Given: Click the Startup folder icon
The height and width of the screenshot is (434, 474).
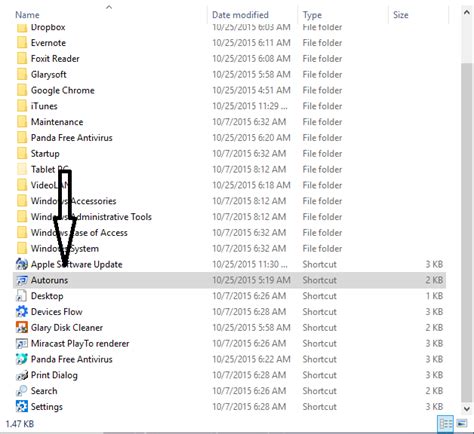Looking at the screenshot, I should click(x=22, y=154).
